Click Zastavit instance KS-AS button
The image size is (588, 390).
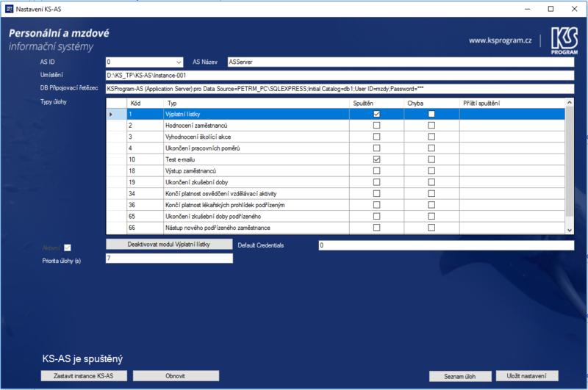(x=84, y=376)
